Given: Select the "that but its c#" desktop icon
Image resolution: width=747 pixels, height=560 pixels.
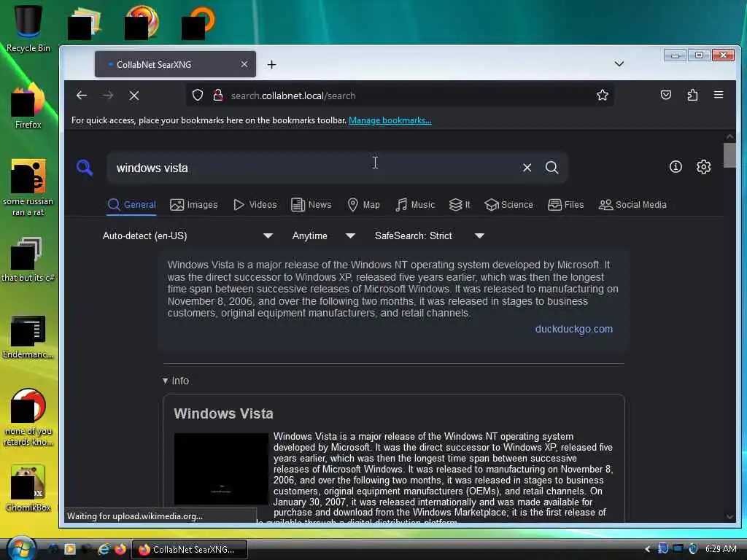Looking at the screenshot, I should pyautogui.click(x=28, y=260).
